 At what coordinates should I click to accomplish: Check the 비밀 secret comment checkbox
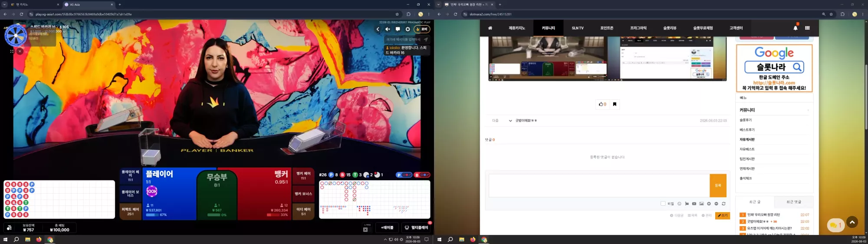coord(663,203)
